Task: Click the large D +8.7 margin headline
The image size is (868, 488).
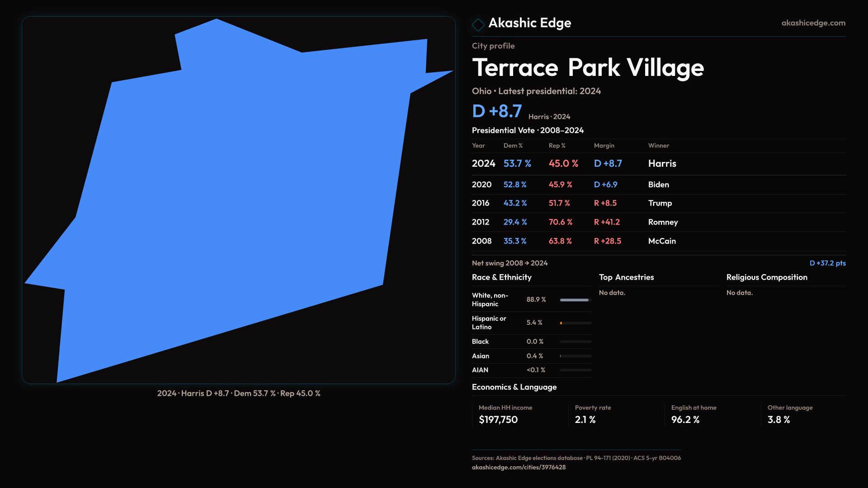Action: point(497,111)
